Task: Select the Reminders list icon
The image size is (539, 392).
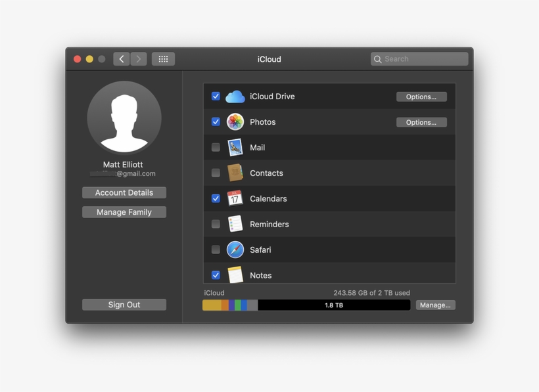Action: pos(235,224)
